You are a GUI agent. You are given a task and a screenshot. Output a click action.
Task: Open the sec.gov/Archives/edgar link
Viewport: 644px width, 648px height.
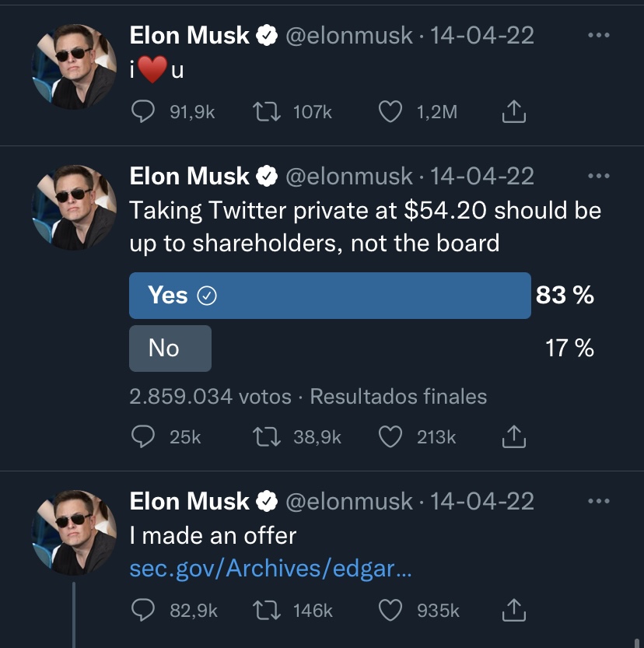click(x=271, y=569)
